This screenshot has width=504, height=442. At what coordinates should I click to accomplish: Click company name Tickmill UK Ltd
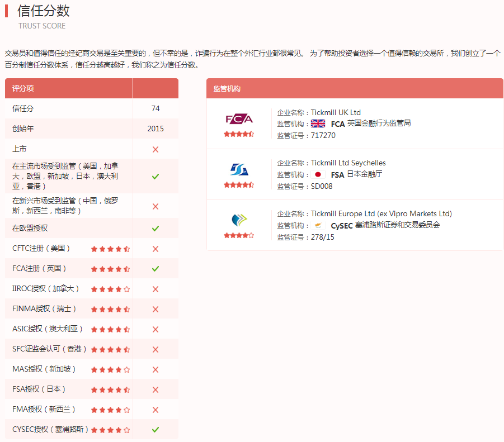pyautogui.click(x=336, y=113)
